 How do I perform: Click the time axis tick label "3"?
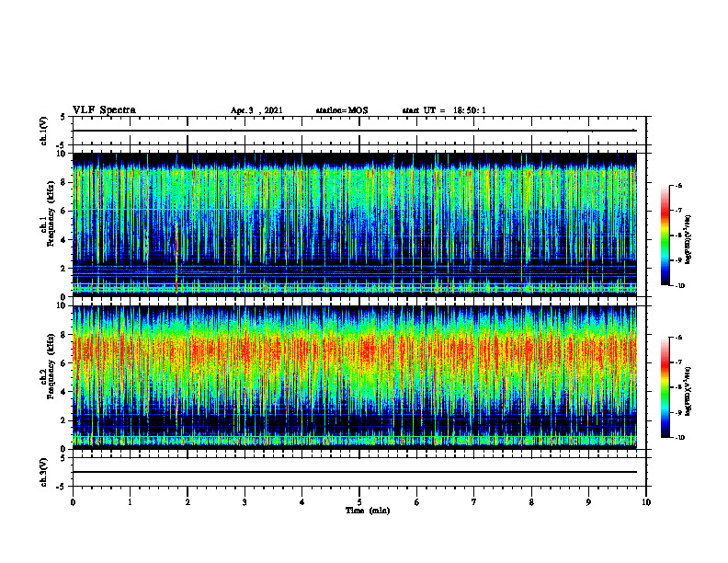(245, 502)
